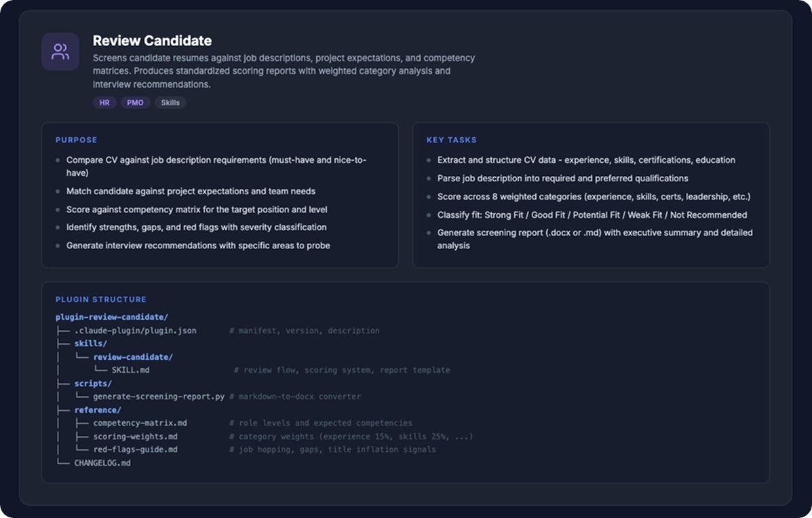Expand the skills/ folder
Screen dimensions: 812x518
coord(91,344)
